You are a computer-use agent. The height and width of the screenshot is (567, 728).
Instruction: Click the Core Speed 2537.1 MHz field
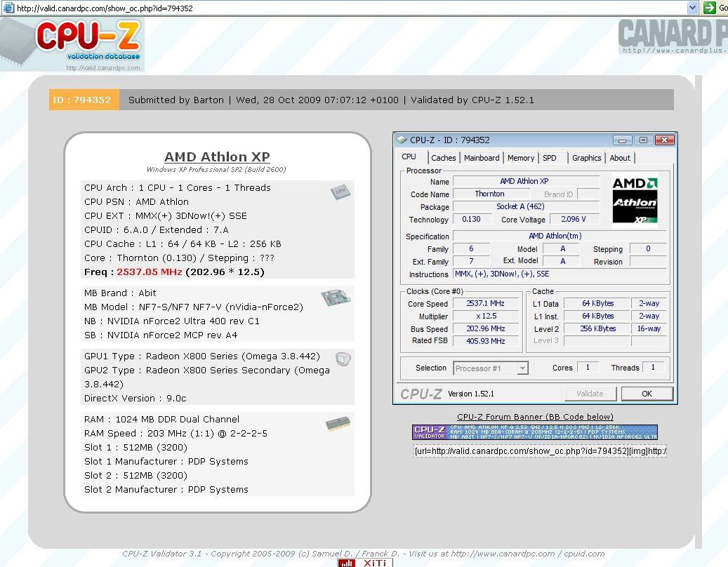[486, 303]
